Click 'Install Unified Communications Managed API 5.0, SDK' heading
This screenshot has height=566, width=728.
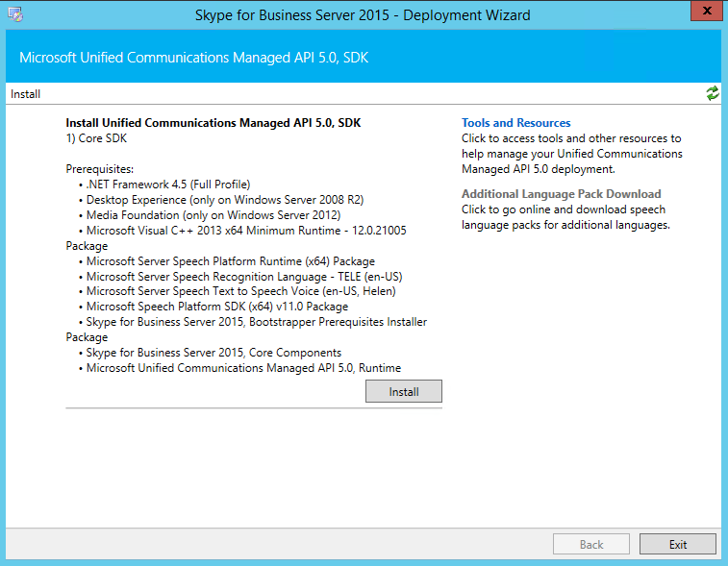(213, 123)
